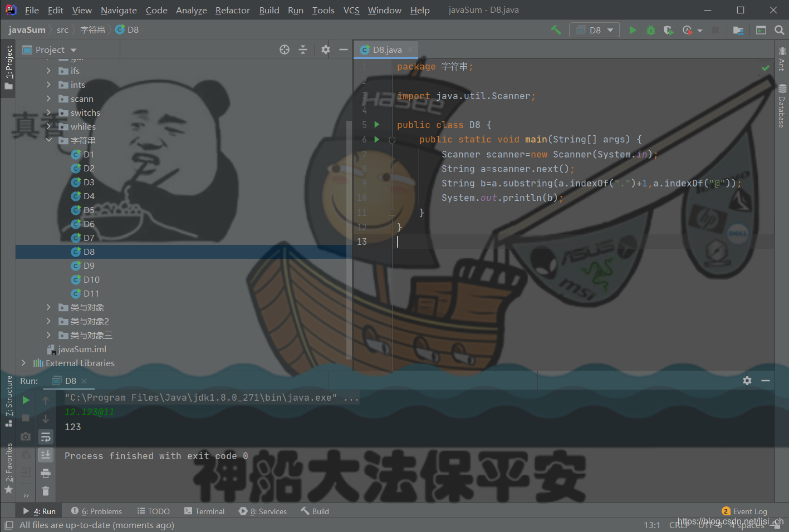Click the run gutter arrow on line 6

pyautogui.click(x=377, y=139)
